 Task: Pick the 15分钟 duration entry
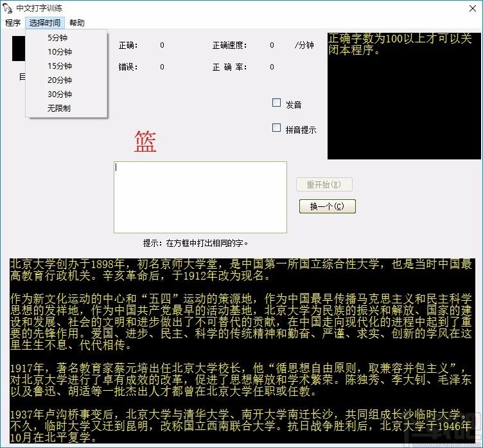click(x=59, y=66)
